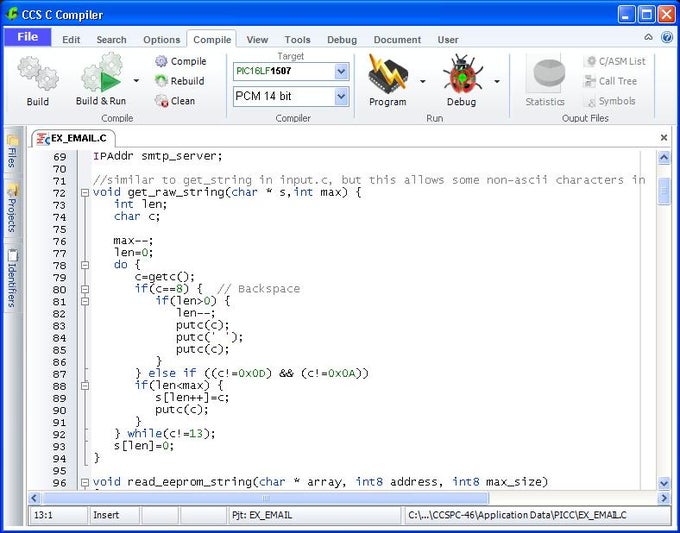Click the Call Tree button
This screenshot has width=680, height=533.
point(611,81)
